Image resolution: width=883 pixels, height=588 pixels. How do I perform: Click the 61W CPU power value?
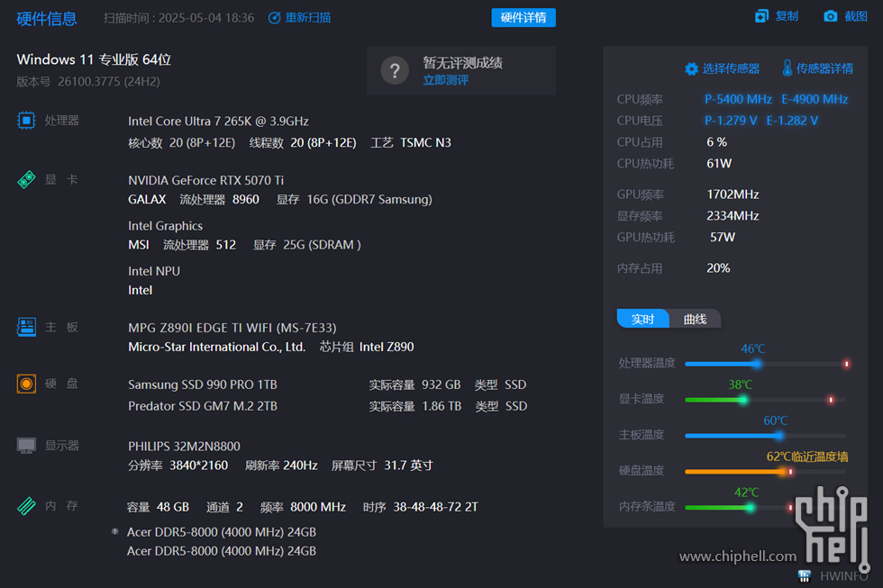[x=719, y=163]
